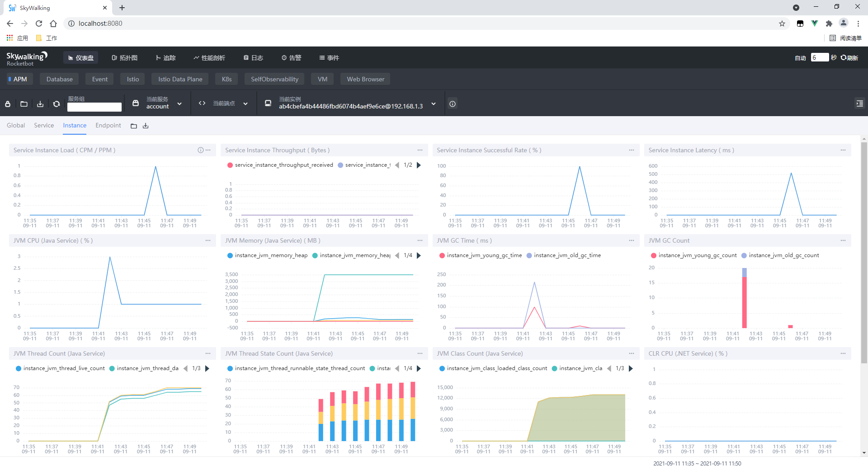Switch to the Endpoint tab
Viewport: 868px width, 470px height.
click(108, 125)
